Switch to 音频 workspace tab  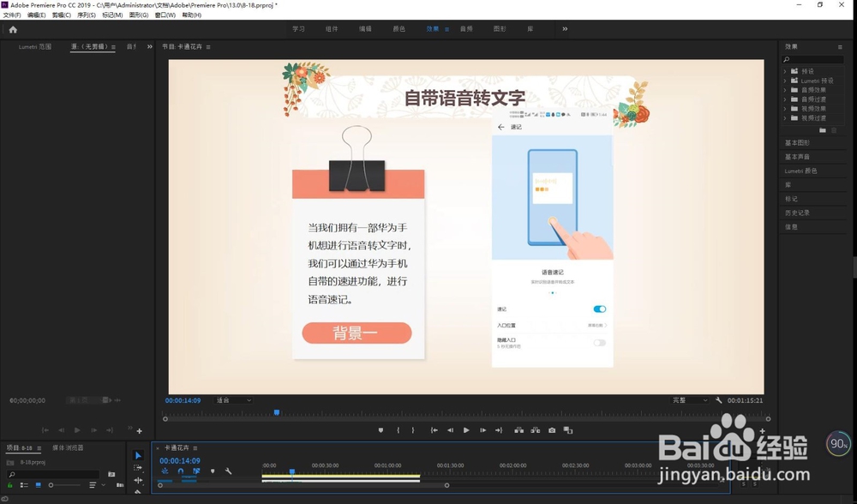466,29
